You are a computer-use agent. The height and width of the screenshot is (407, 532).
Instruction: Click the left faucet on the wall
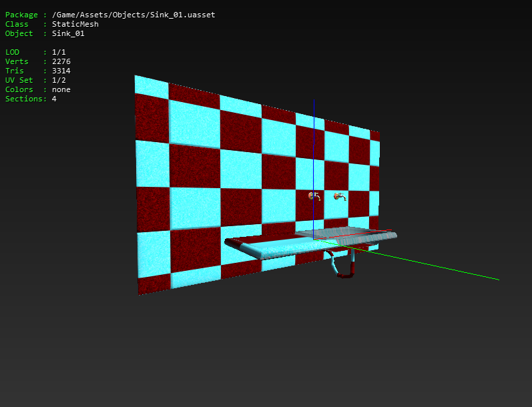coord(314,196)
